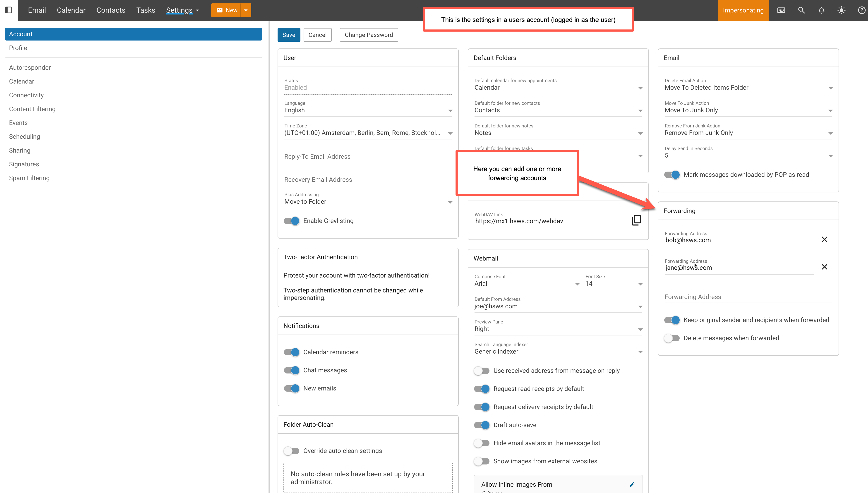This screenshot has height=493, width=868.
Task: Enable Delete messages when forwarded
Action: pos(672,338)
